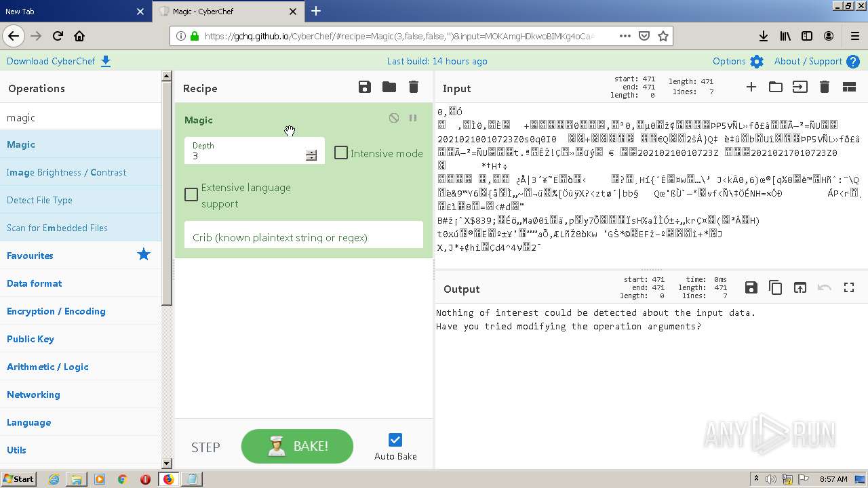Set breakpoint on Magic operation

pos(413,118)
